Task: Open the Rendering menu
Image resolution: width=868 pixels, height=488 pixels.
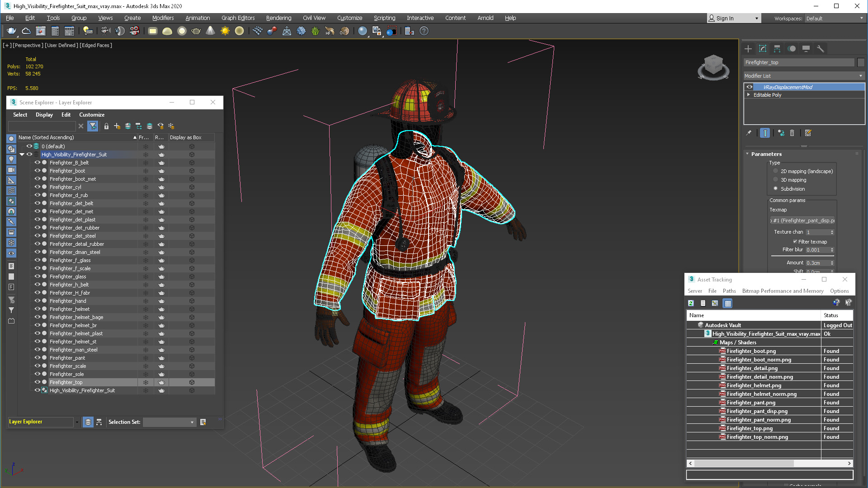Action: [278, 18]
